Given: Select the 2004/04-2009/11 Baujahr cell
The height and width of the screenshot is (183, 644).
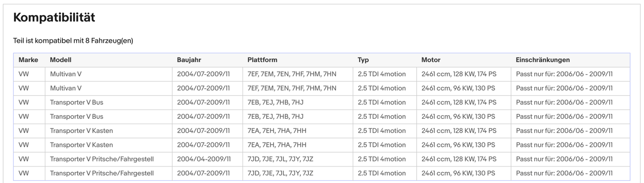Looking at the screenshot, I should click(204, 159).
